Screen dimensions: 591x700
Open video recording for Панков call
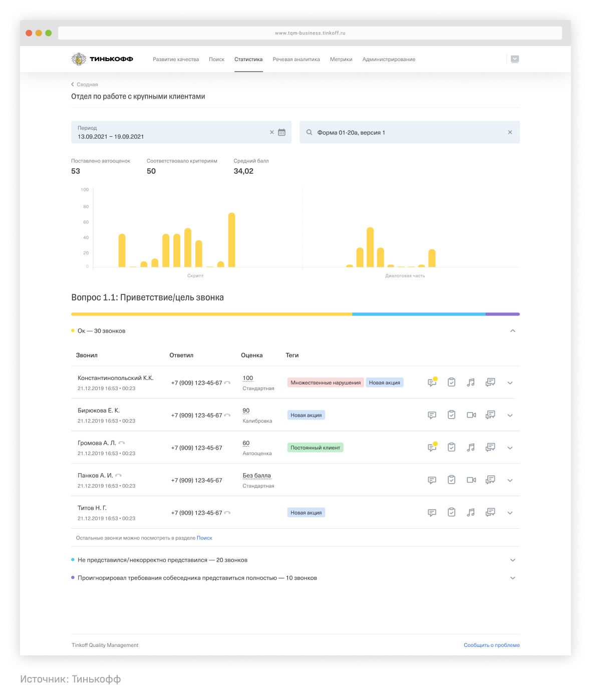[x=471, y=480]
